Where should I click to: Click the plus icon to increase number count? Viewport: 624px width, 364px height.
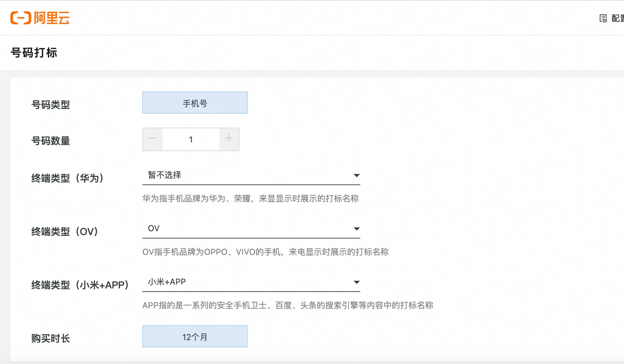229,139
